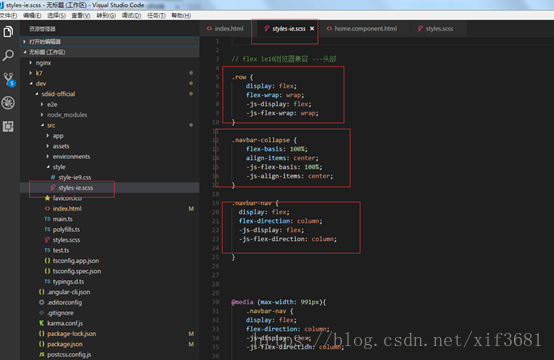The height and width of the screenshot is (360, 554).
Task: Open style-ie9.css in the explorer
Action: point(110,177)
